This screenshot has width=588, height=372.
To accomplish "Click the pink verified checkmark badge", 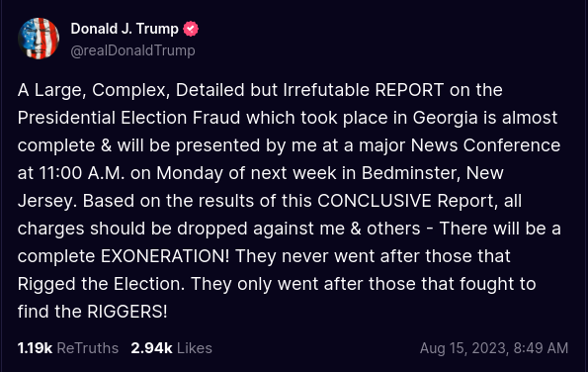I will tap(191, 29).
